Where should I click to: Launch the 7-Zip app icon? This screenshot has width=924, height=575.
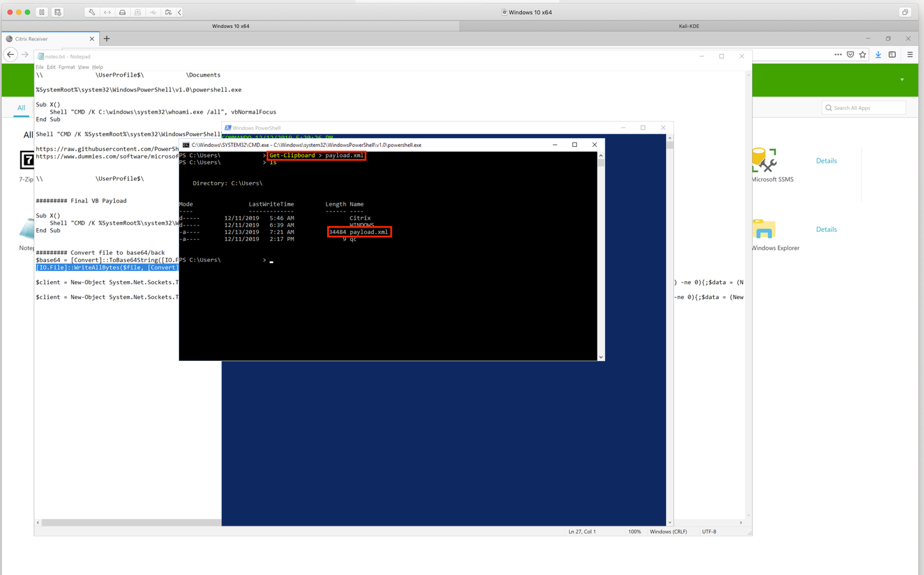(x=27, y=160)
